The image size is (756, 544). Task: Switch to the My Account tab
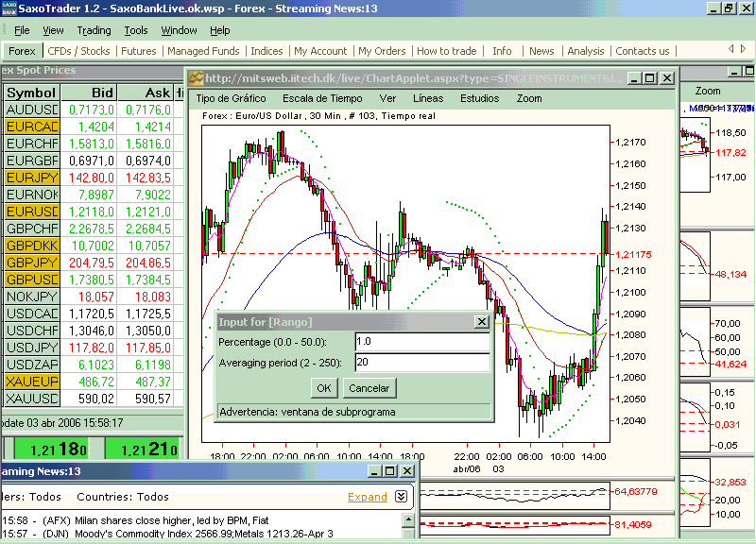point(320,51)
